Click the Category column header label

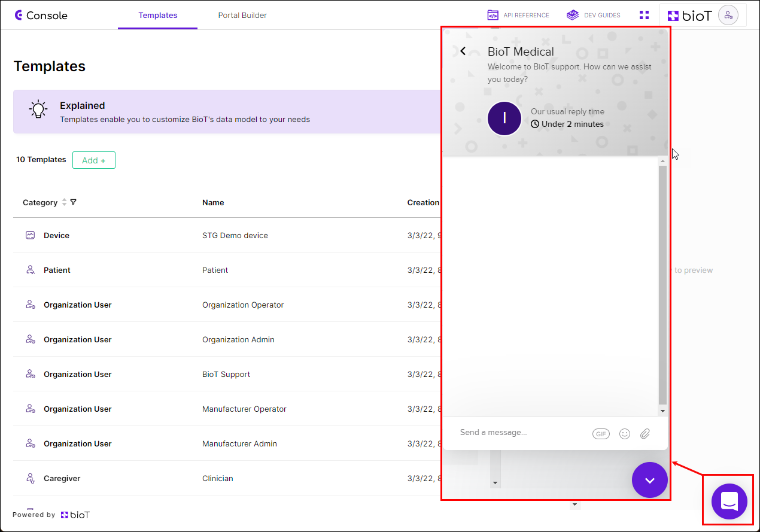point(40,202)
